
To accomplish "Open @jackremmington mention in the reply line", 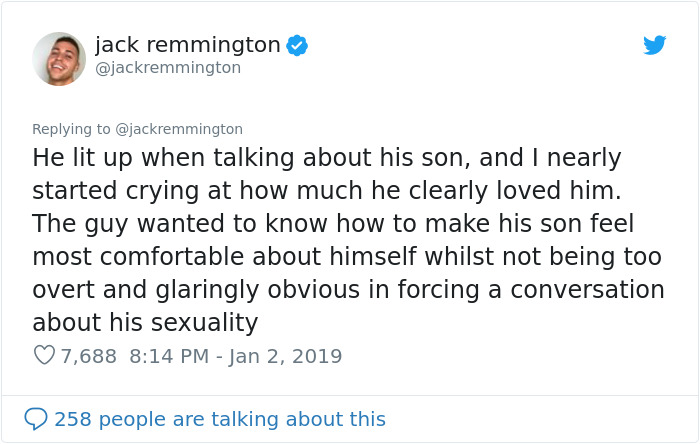I will (x=180, y=129).
